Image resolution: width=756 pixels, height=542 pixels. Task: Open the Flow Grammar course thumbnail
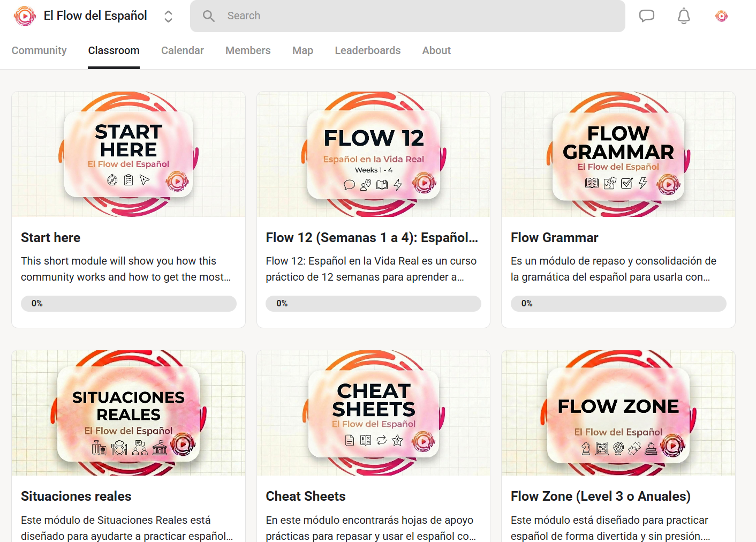click(x=618, y=154)
